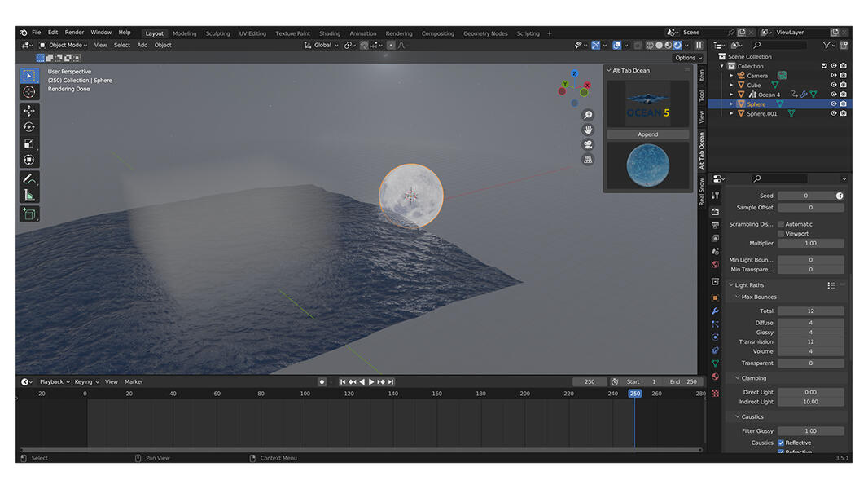Open the viewport Options button

[687, 58]
